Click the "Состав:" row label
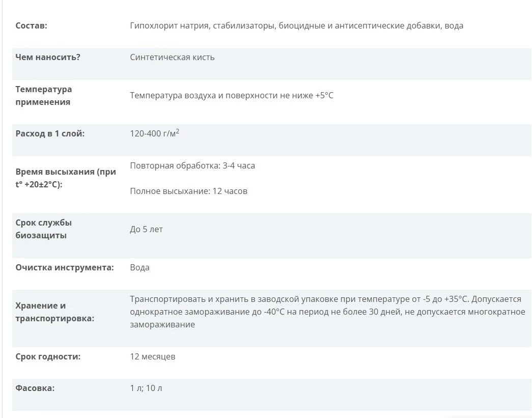Viewport: 532px width, 418px height. [31, 26]
